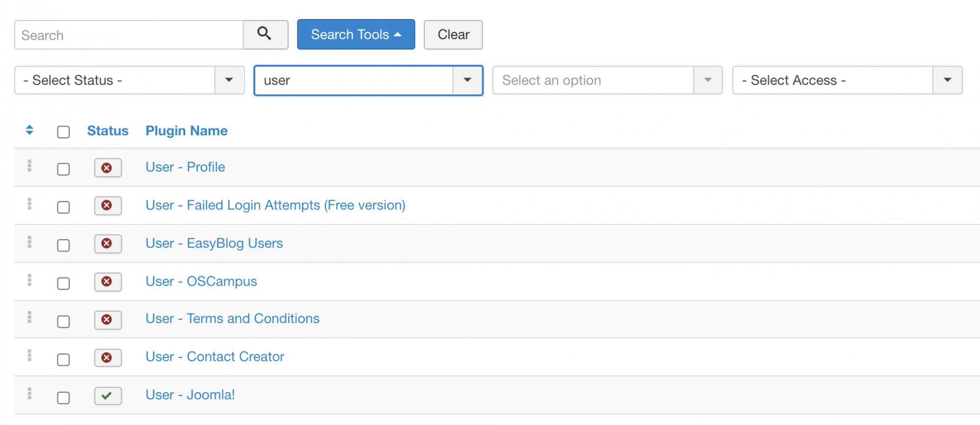Disable User - Joomla! via green checkmark
Viewport: 980px width, 425px height.
(x=108, y=396)
